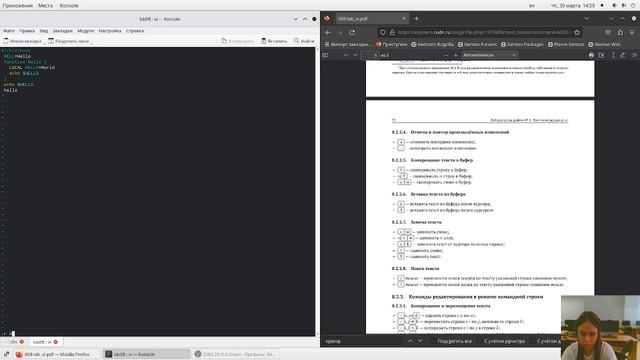The width and height of the screenshot is (640, 360).
Task: Go to next page in PDF viewer
Action: (x=356, y=55)
